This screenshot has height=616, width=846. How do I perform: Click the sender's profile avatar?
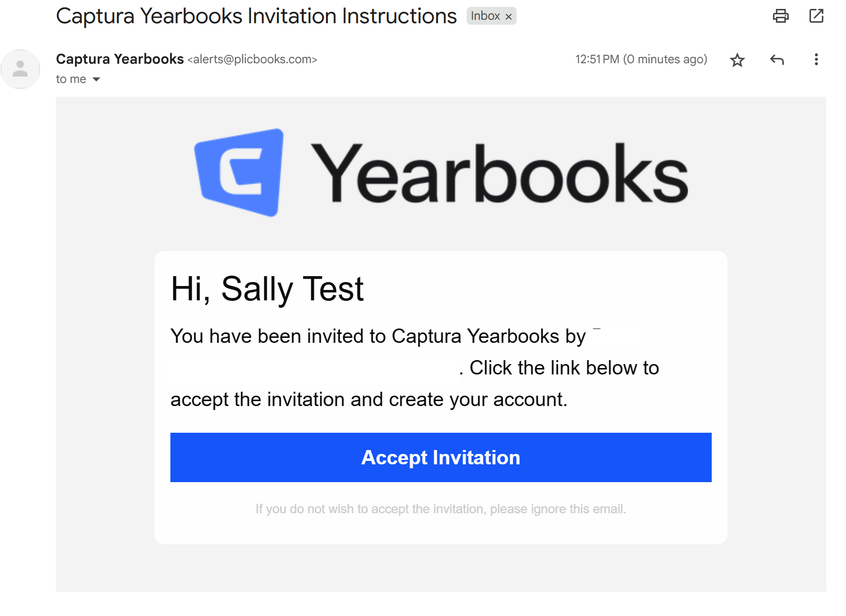(x=20, y=69)
